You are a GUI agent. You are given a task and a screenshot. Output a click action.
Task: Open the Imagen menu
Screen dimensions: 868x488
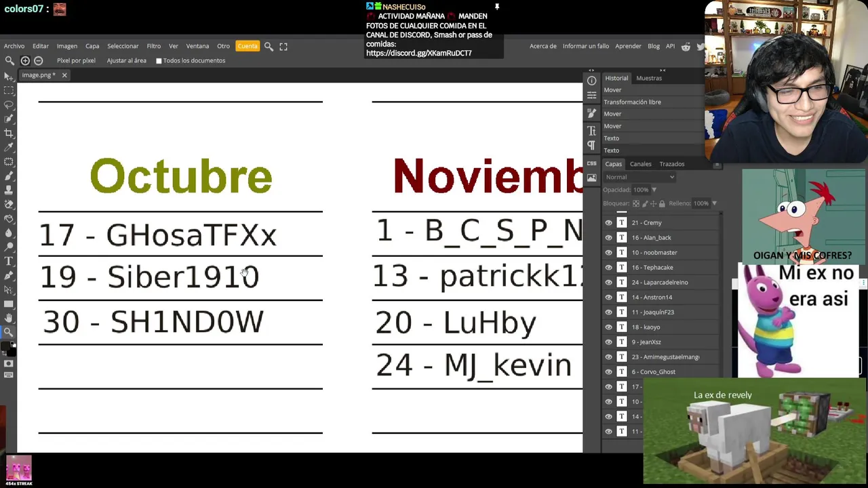[66, 46]
